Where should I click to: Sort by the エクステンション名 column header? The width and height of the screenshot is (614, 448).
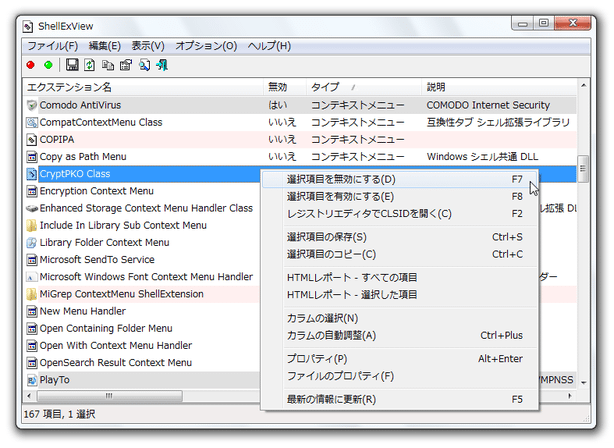tap(143, 87)
